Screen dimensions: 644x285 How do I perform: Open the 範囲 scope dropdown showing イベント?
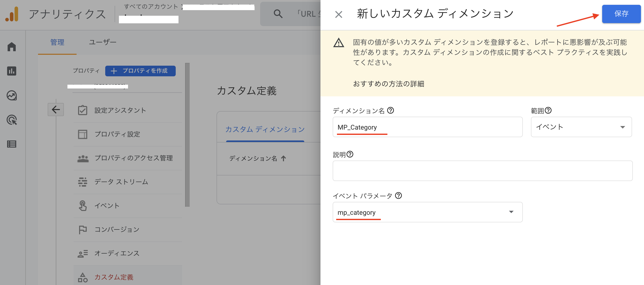tap(581, 127)
